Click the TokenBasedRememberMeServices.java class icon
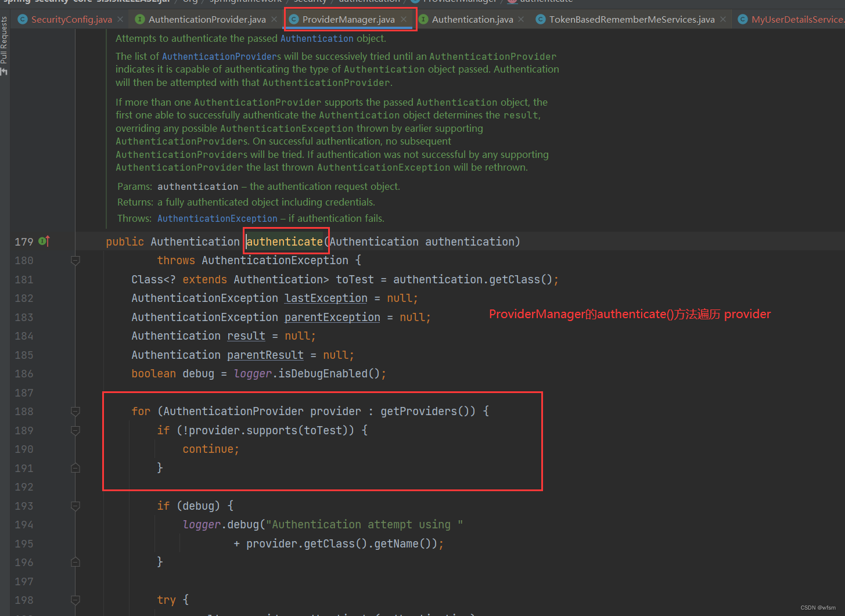Viewport: 845px width, 616px height. coord(540,19)
